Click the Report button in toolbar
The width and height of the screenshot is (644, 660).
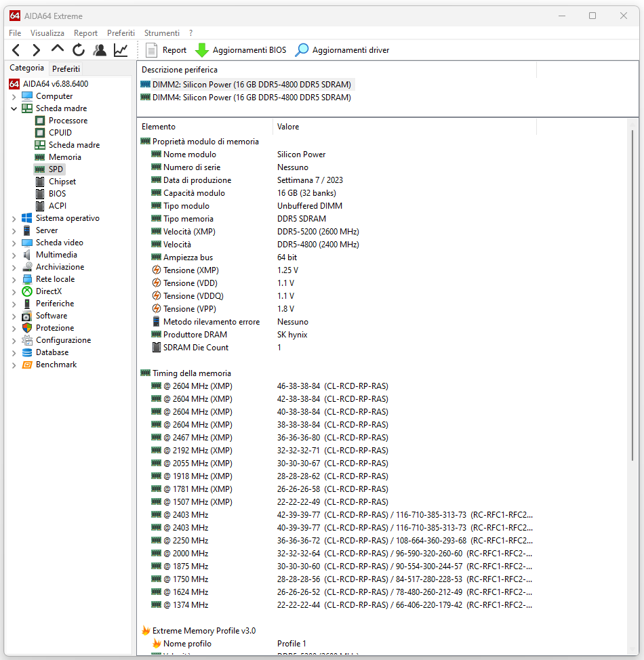coord(165,50)
